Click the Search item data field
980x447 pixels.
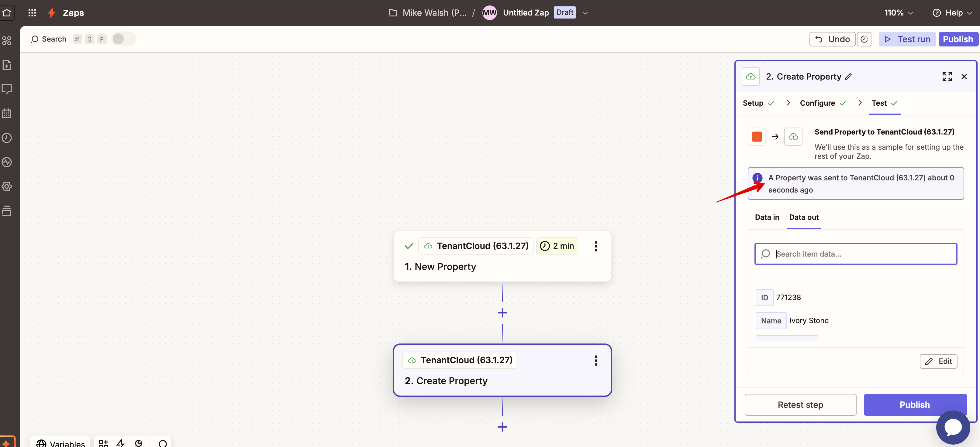856,254
